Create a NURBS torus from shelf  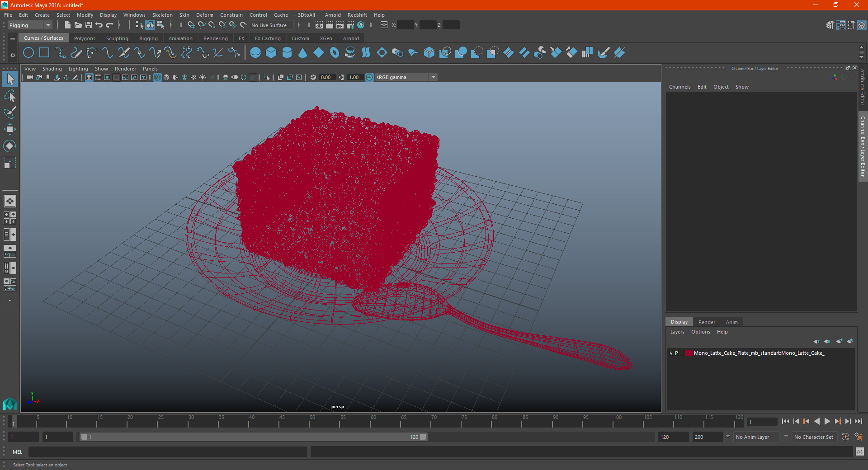pyautogui.click(x=335, y=53)
